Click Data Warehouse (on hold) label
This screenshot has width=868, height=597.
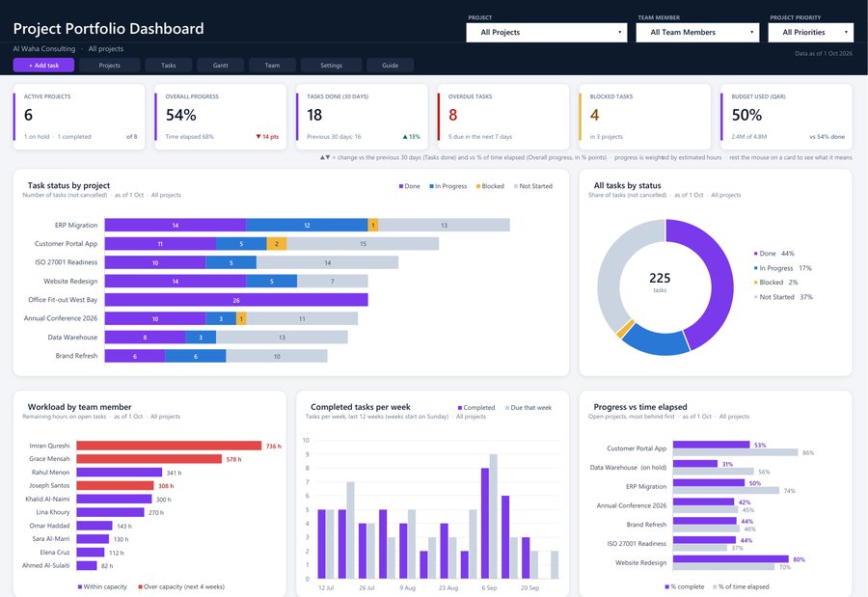click(628, 468)
